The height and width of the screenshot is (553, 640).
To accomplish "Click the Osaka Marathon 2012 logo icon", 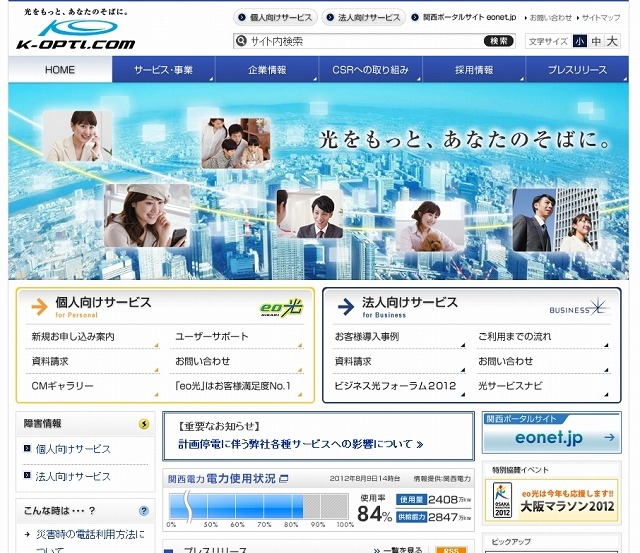I will click(502, 500).
